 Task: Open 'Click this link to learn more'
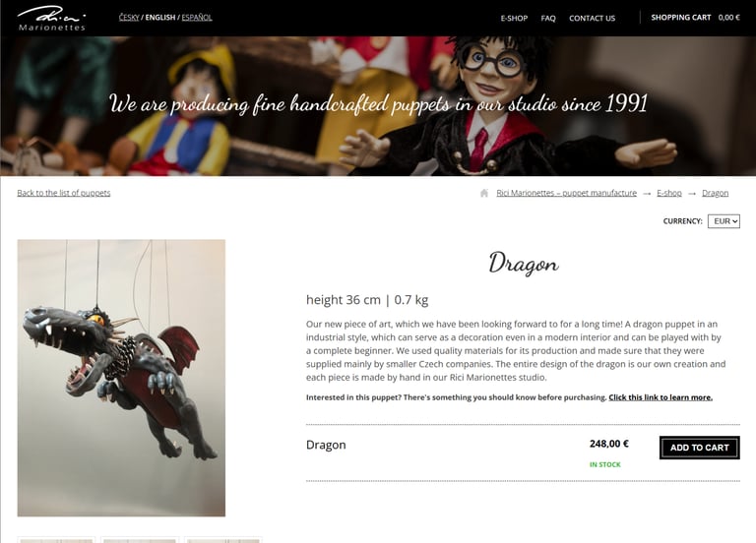pyautogui.click(x=661, y=397)
